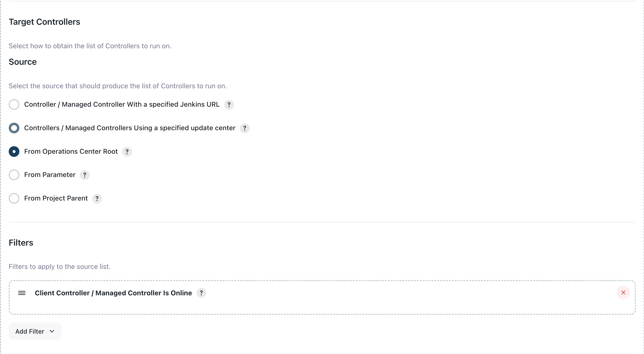
Task: Toggle From Parameter radio button
Action: coord(14,174)
